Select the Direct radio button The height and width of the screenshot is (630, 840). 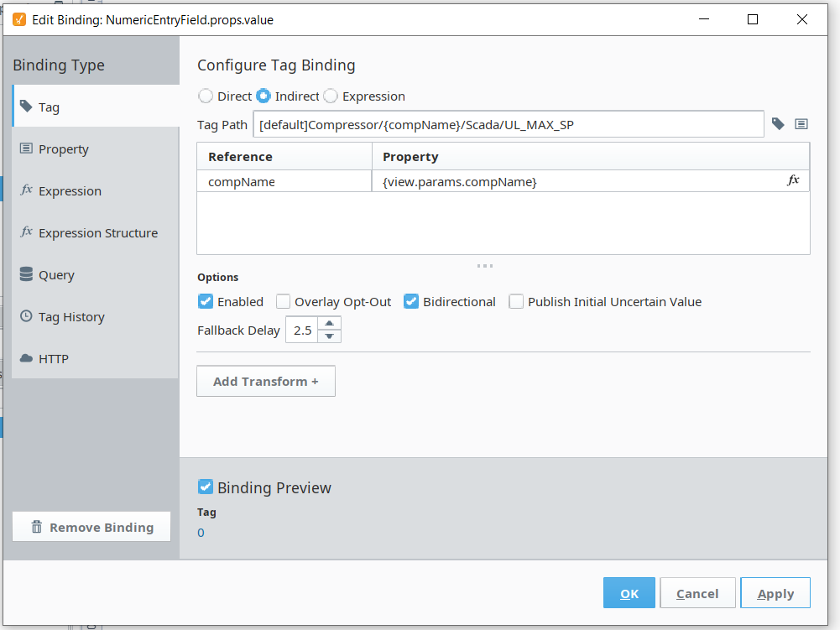pyautogui.click(x=206, y=96)
